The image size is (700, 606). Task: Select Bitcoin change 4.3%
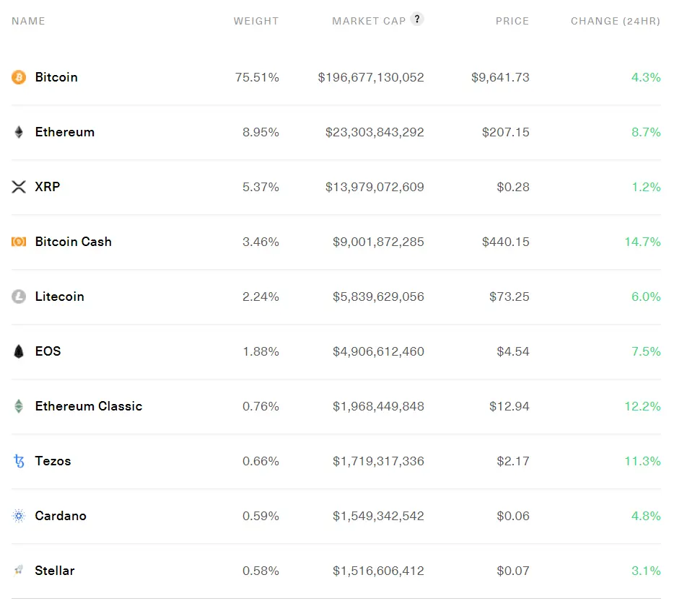(646, 77)
